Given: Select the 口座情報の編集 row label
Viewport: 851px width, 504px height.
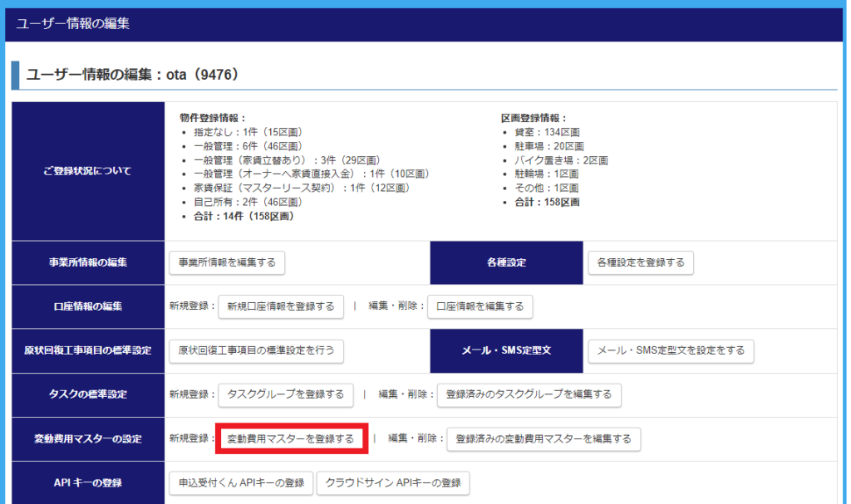Looking at the screenshot, I should point(88,306).
